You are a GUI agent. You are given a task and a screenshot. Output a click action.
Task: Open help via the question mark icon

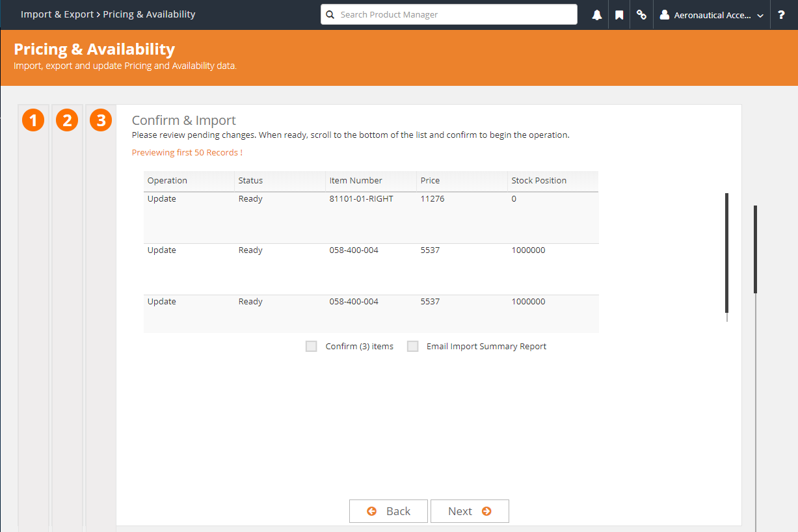click(781, 14)
